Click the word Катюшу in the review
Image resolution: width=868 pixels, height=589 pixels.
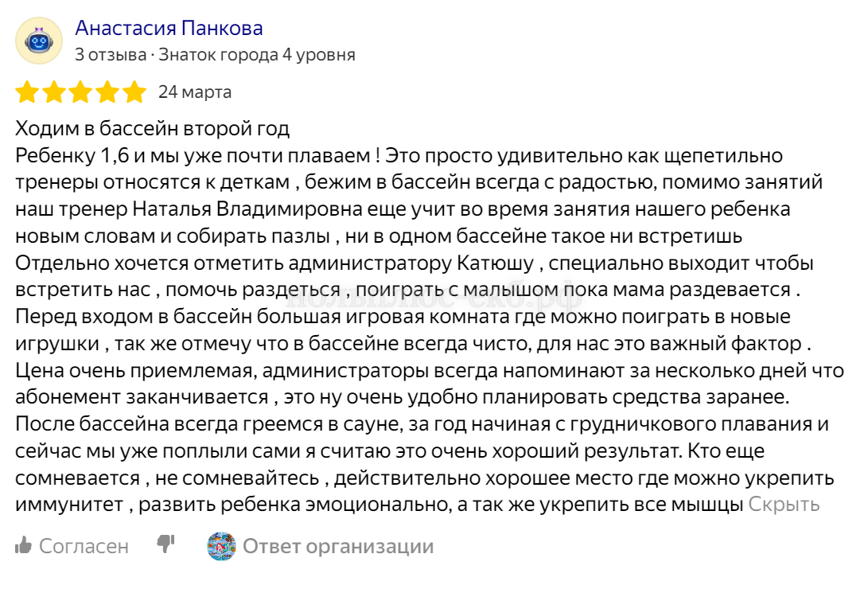pos(492,263)
